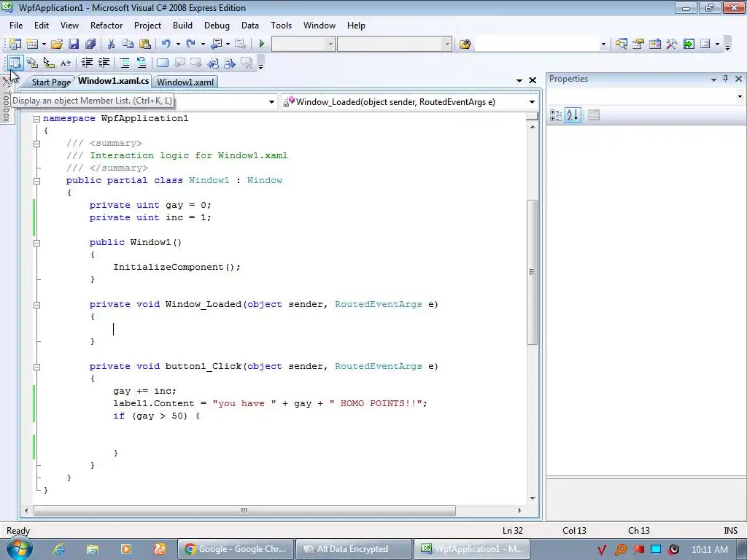This screenshot has width=747, height=560.
Task: Start debugging with the green play icon
Action: pos(261,44)
